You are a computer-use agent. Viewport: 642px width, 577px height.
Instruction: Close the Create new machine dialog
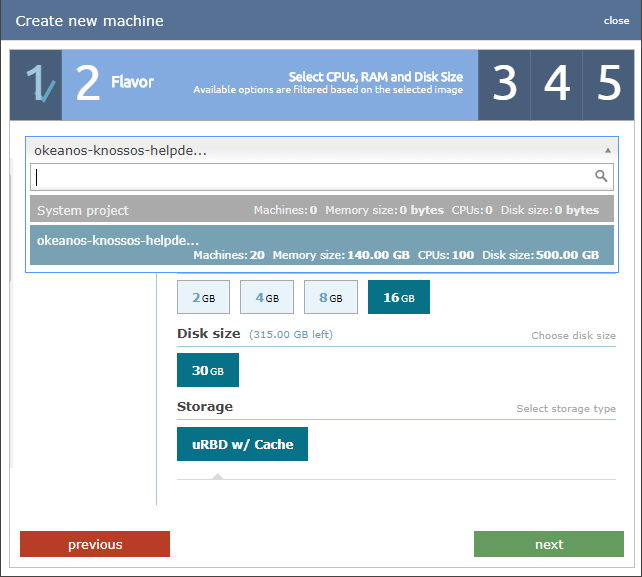pos(616,21)
